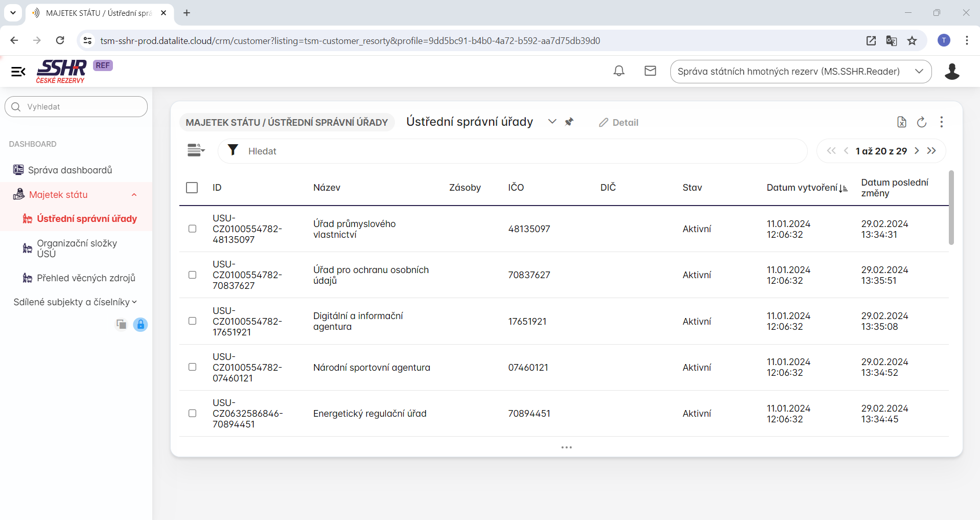
Task: Click the blue lock icon in sidebar
Action: click(141, 325)
